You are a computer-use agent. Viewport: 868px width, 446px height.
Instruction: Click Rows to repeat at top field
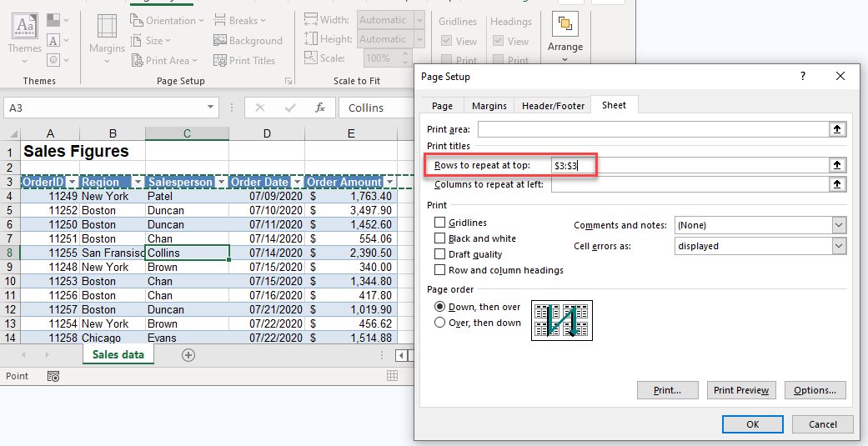(x=690, y=165)
